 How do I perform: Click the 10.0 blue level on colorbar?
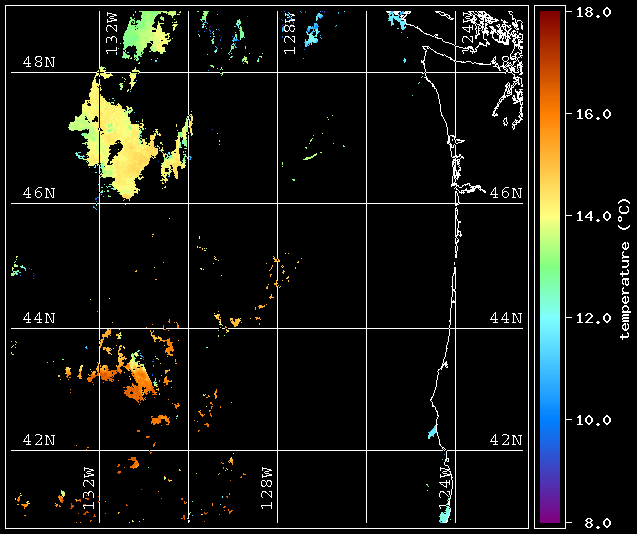pos(594,420)
